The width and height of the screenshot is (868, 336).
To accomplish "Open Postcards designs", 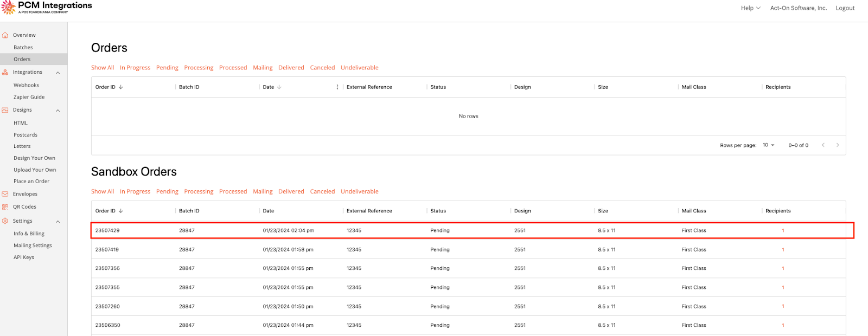I will pos(25,135).
